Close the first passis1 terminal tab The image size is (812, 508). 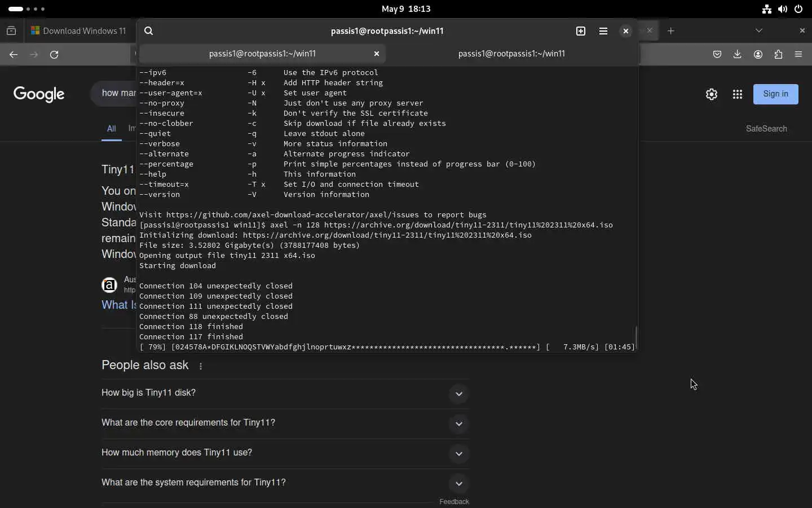coord(377,54)
